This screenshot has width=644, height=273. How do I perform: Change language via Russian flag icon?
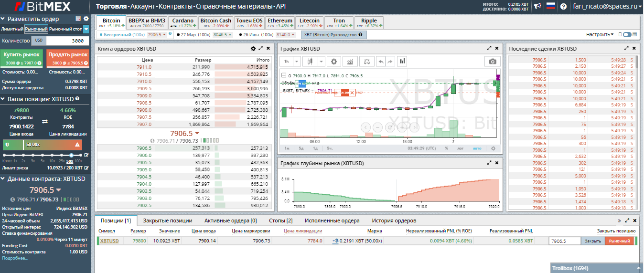(x=550, y=6)
